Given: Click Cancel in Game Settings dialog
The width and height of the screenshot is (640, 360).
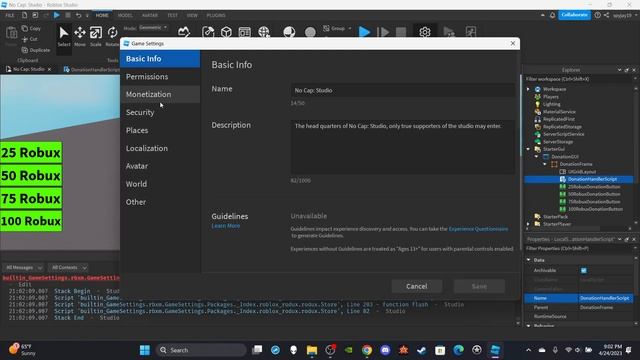Looking at the screenshot, I should [417, 286].
